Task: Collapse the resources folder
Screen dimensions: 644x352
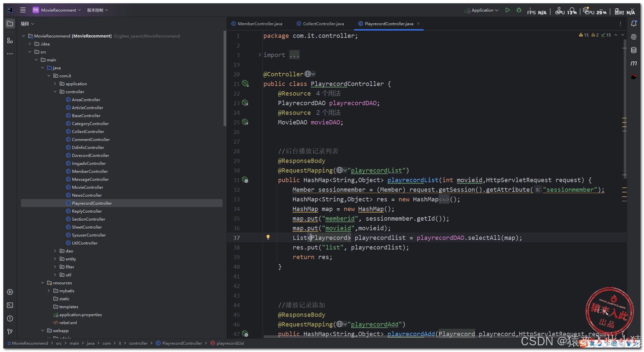Action: click(x=42, y=283)
